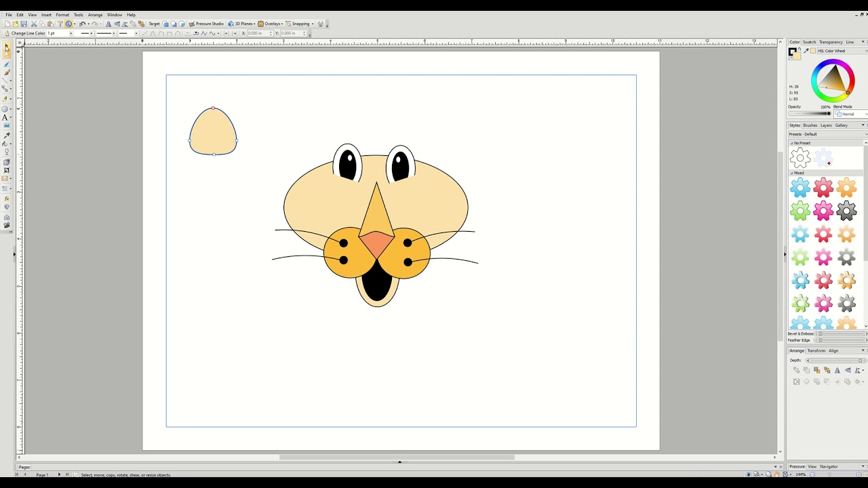The width and height of the screenshot is (868, 488).
Task: Switch to the Swatch tab
Action: (x=810, y=42)
